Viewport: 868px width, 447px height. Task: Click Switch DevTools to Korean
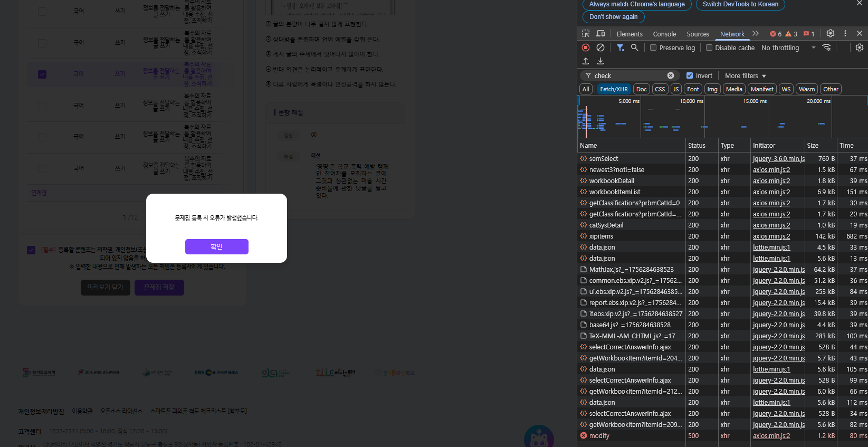[x=740, y=4]
